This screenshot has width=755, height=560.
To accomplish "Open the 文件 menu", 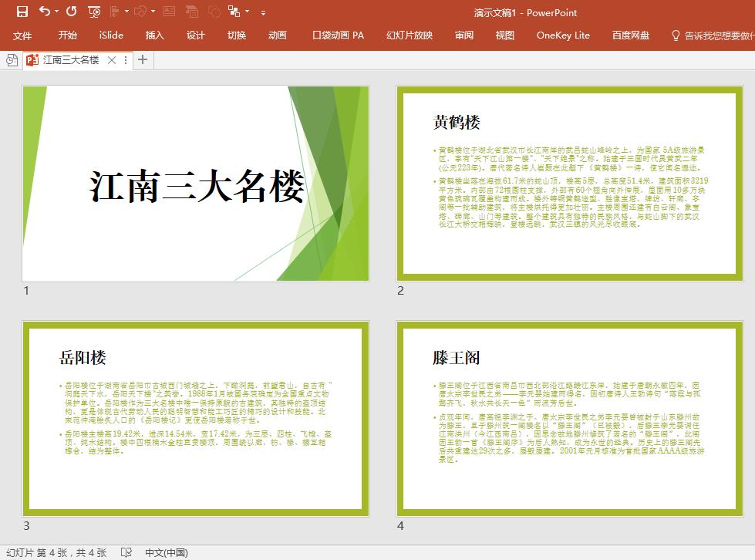I will (23, 35).
